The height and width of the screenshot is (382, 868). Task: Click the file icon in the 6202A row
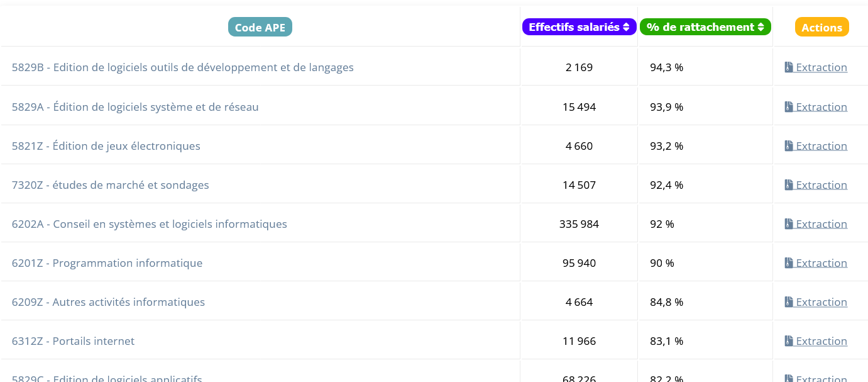click(x=789, y=224)
